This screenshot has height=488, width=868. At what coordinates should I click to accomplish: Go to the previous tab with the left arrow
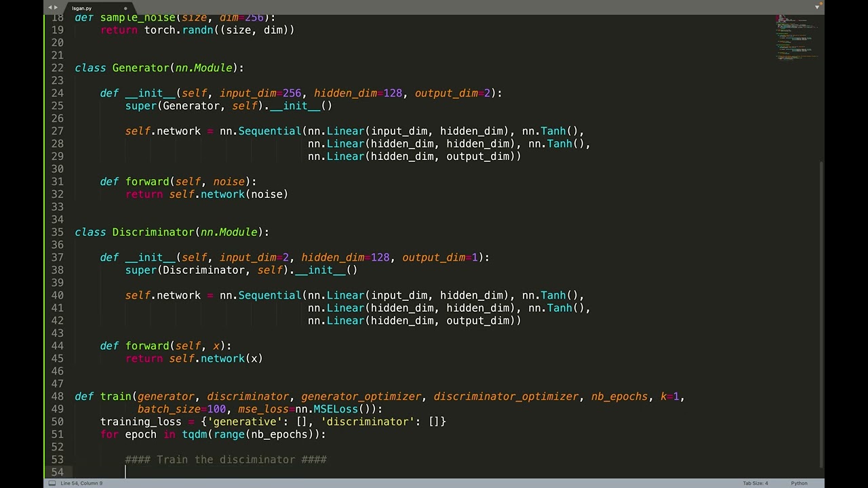coord(50,7)
